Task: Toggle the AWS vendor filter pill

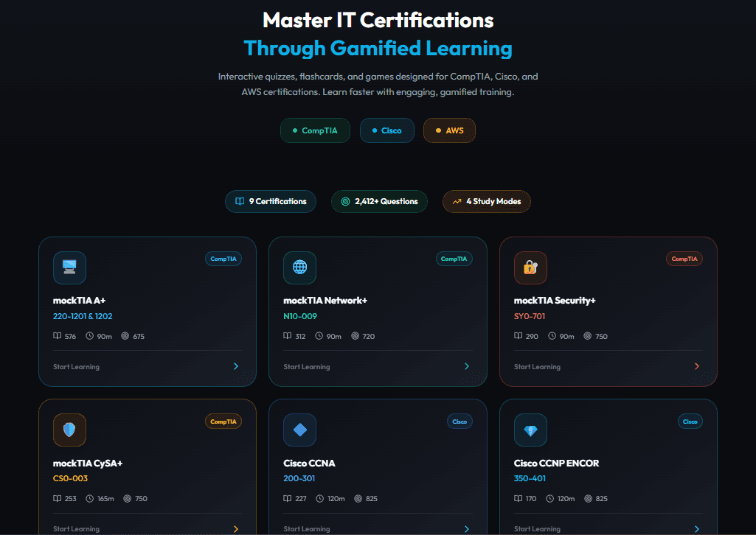Action: 449,130
